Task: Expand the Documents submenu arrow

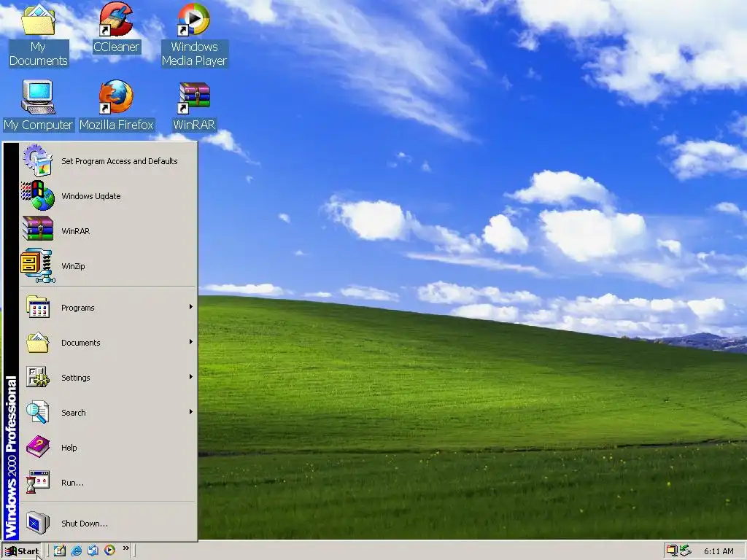Action: pyautogui.click(x=190, y=342)
